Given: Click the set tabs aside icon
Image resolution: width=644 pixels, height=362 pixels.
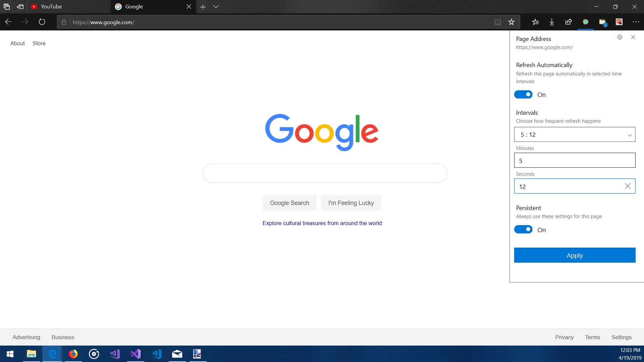Looking at the screenshot, I should click(x=20, y=7).
